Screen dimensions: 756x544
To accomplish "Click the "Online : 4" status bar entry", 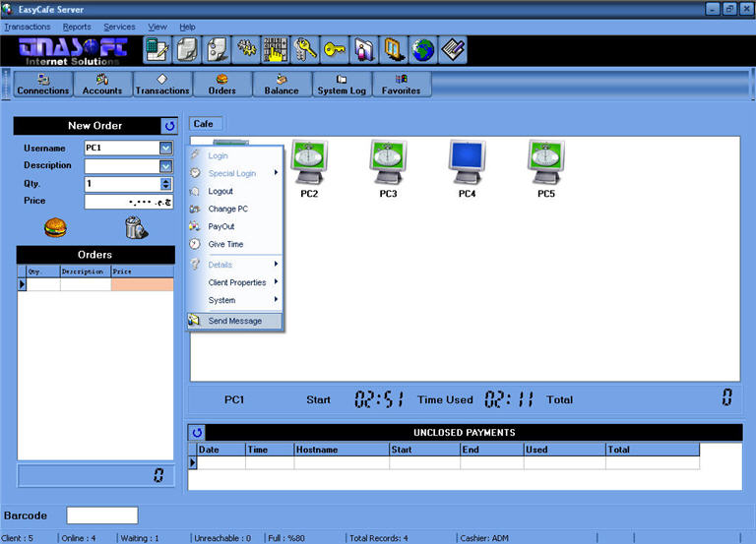I will [79, 538].
